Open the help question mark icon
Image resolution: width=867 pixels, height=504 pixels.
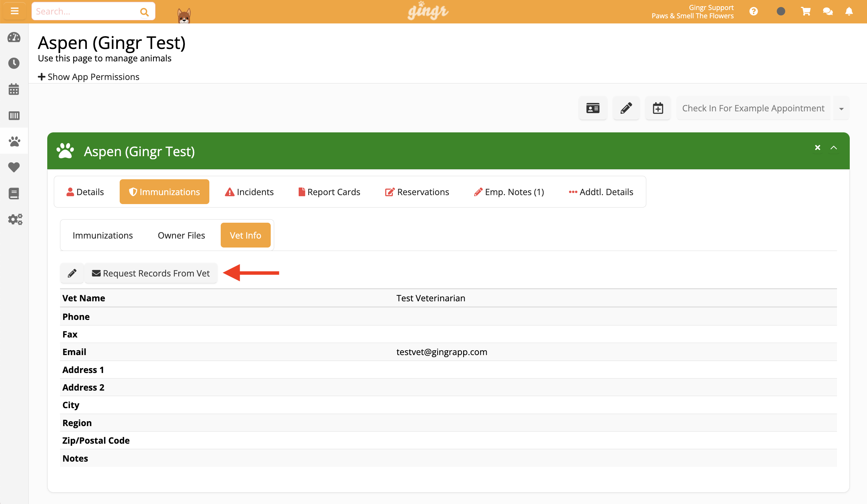click(x=754, y=12)
